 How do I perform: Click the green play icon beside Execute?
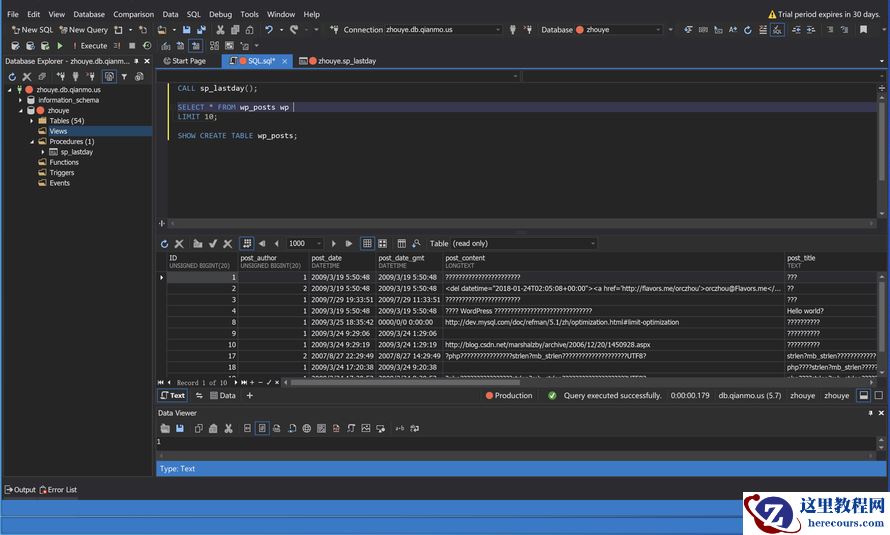pos(60,46)
